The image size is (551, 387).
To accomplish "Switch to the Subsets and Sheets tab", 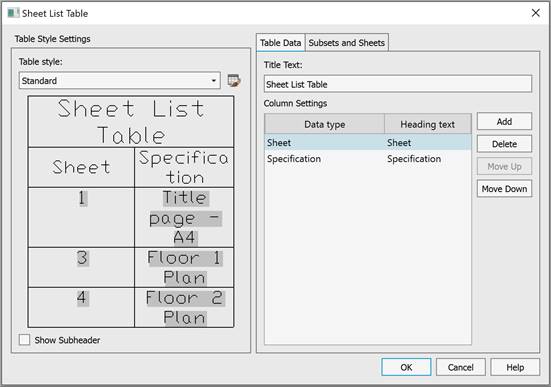I will pos(346,43).
